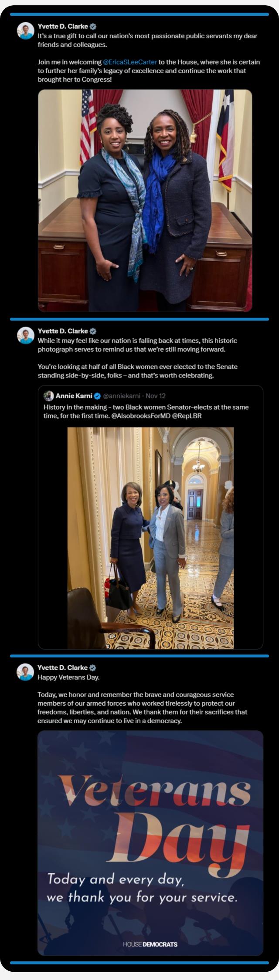
Task: Click Yvette D. Clarke name in first tweet
Action: click(63, 27)
